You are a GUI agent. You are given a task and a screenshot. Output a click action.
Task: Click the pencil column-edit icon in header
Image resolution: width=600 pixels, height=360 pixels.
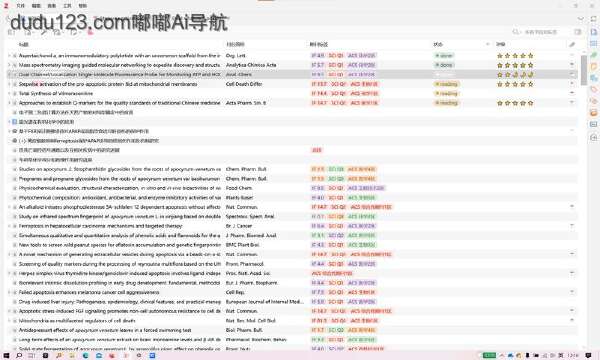click(x=572, y=44)
